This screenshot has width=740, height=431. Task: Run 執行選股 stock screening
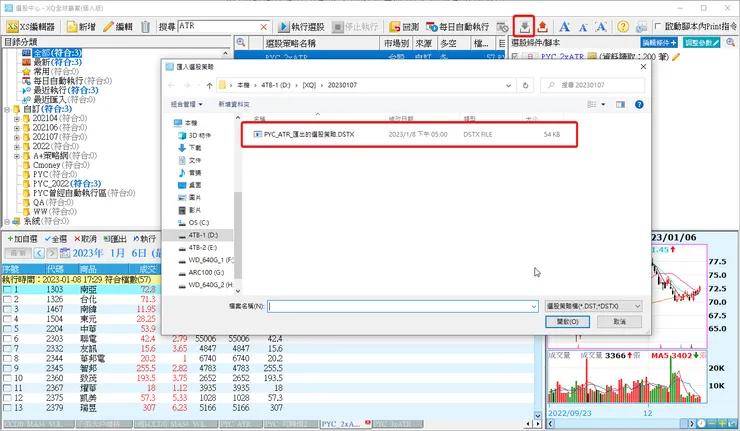click(x=301, y=27)
